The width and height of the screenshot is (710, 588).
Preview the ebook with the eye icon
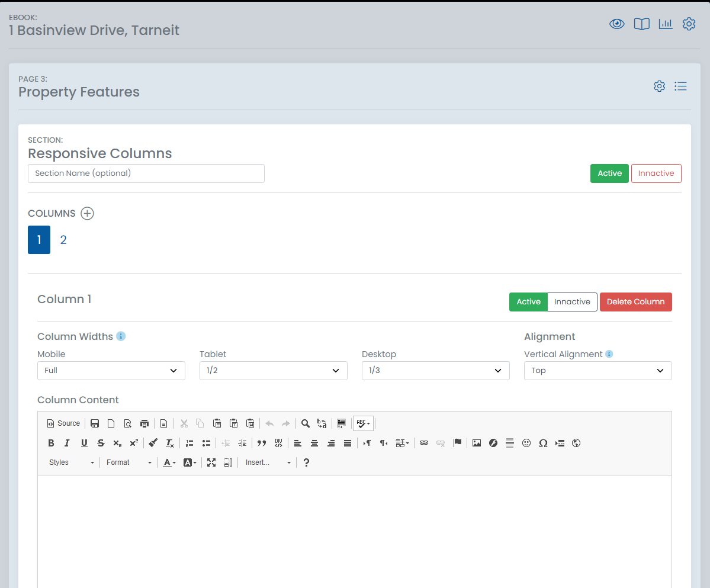(x=617, y=24)
